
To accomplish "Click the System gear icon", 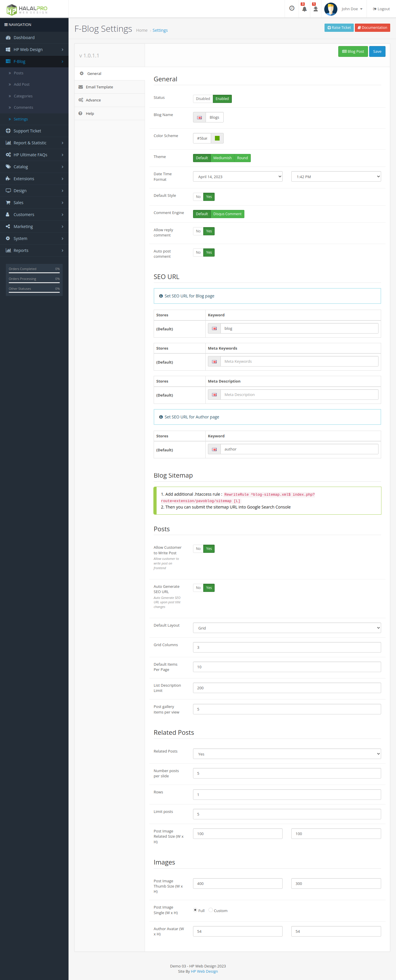I will [8, 239].
